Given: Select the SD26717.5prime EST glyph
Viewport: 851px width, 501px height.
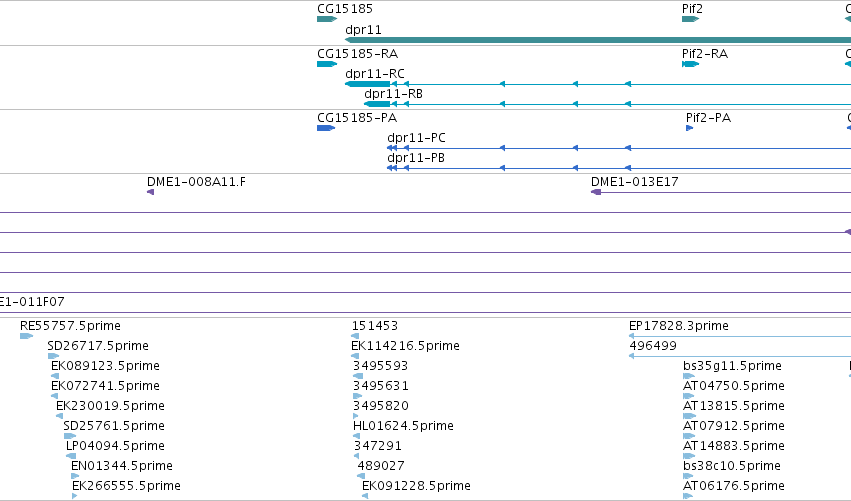Looking at the screenshot, I should [x=53, y=356].
